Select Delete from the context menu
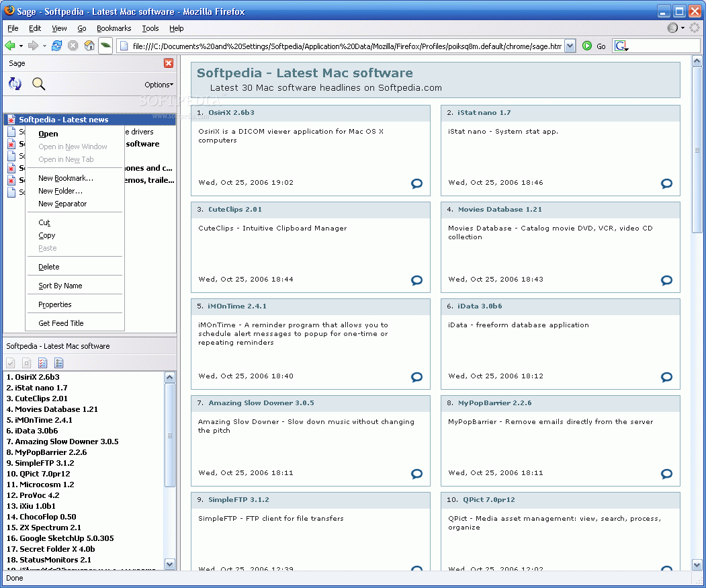 point(75,267)
